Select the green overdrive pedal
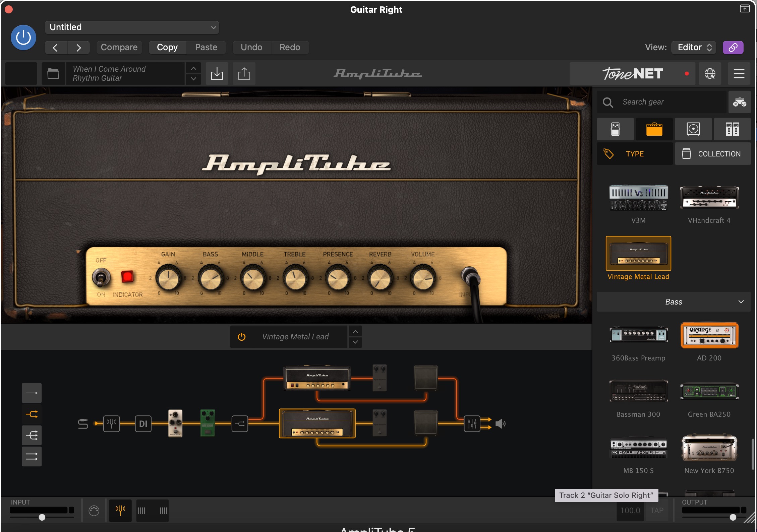Image resolution: width=757 pixels, height=532 pixels. [208, 423]
